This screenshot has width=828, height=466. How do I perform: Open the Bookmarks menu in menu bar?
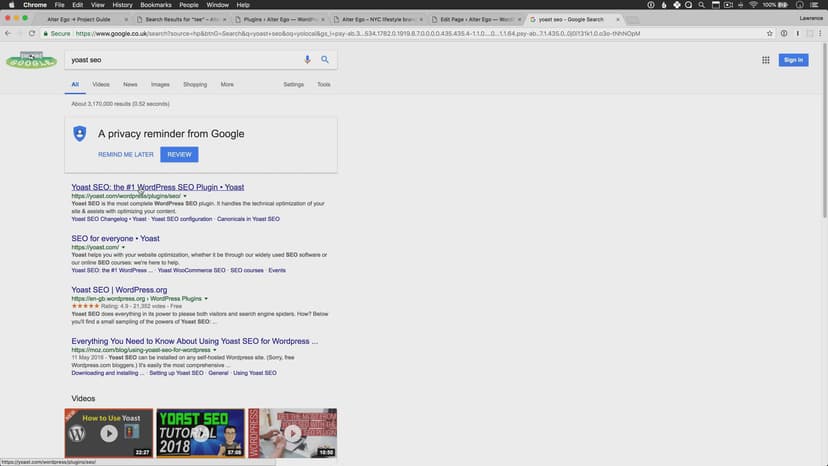tap(155, 5)
